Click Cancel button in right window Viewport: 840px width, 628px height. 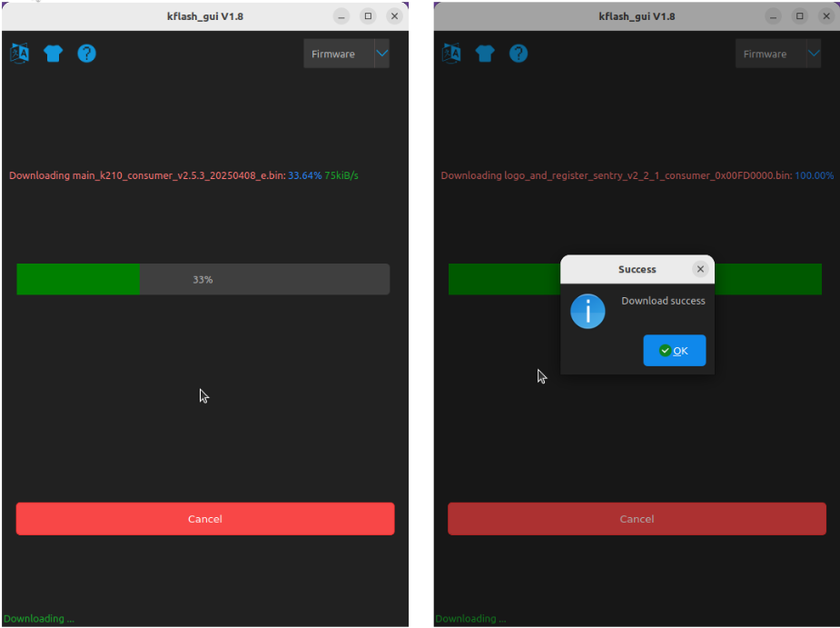pos(637,519)
